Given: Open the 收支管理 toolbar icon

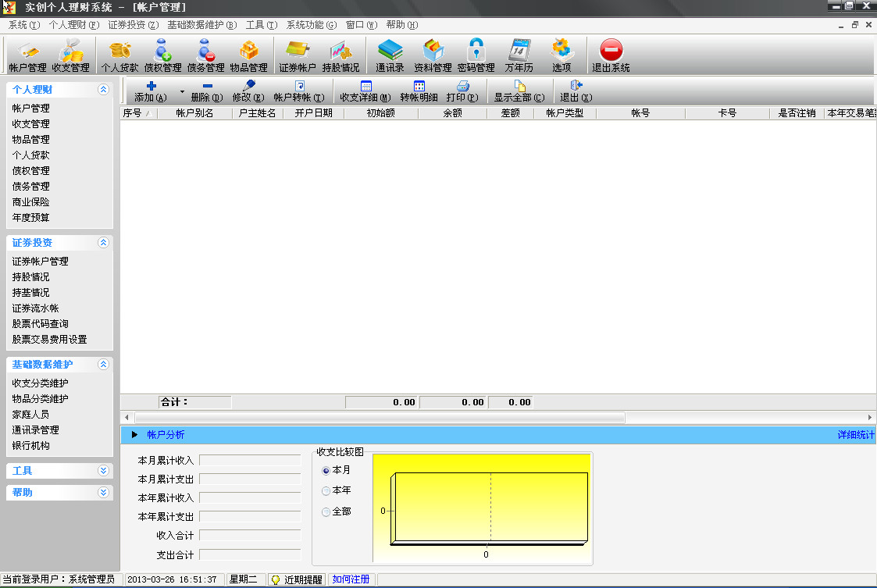Looking at the screenshot, I should tap(70, 55).
